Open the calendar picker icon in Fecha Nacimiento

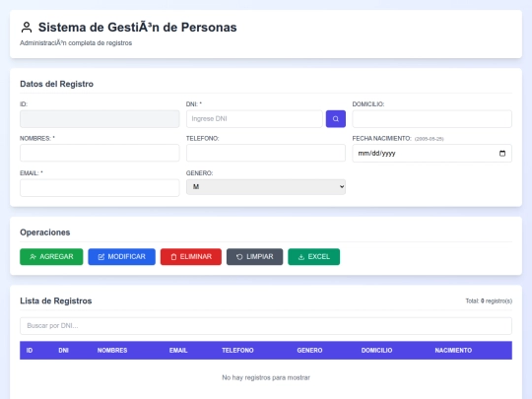pyautogui.click(x=502, y=154)
